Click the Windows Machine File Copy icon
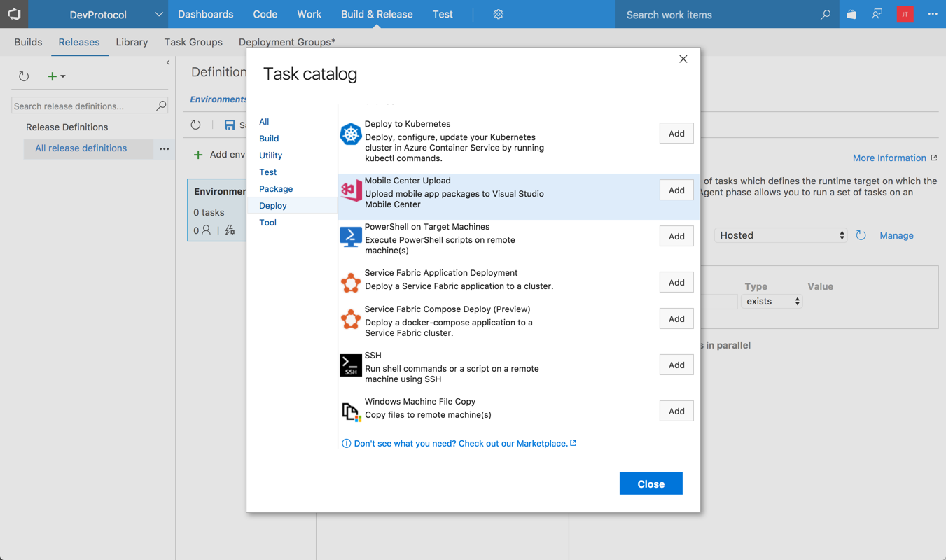946x560 pixels. pos(351,411)
